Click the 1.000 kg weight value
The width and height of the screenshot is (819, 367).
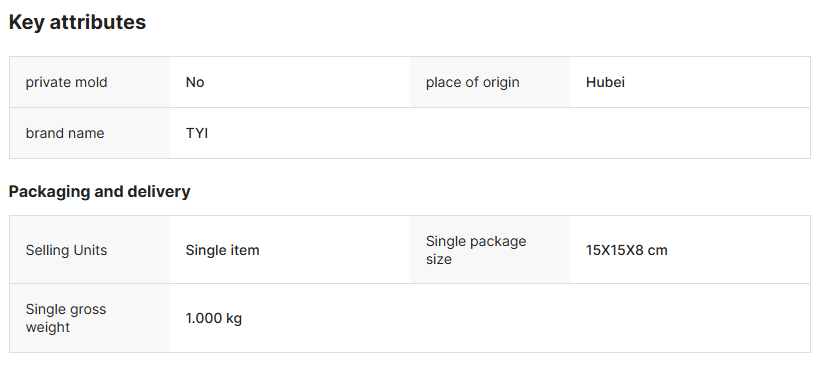click(214, 318)
